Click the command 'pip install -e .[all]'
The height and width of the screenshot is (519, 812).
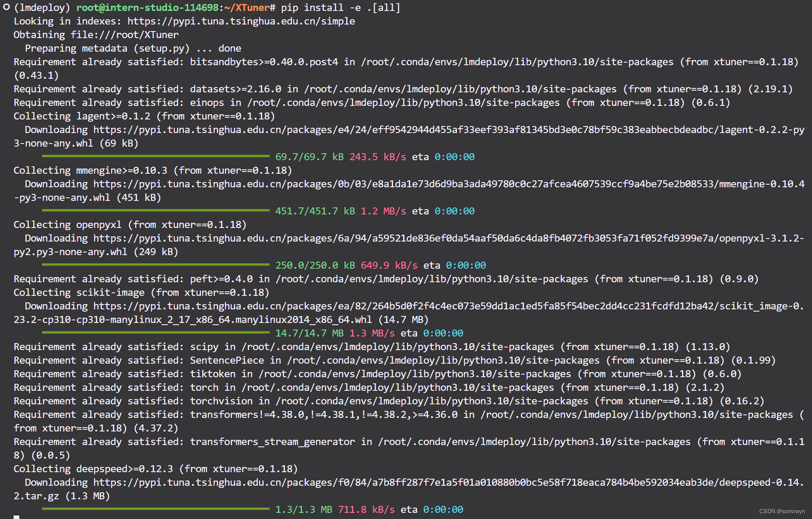point(341,8)
